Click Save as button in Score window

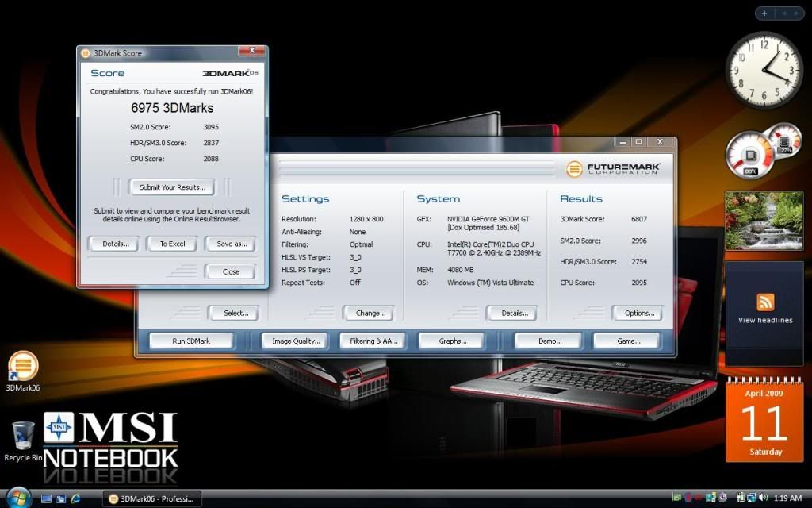pos(232,244)
